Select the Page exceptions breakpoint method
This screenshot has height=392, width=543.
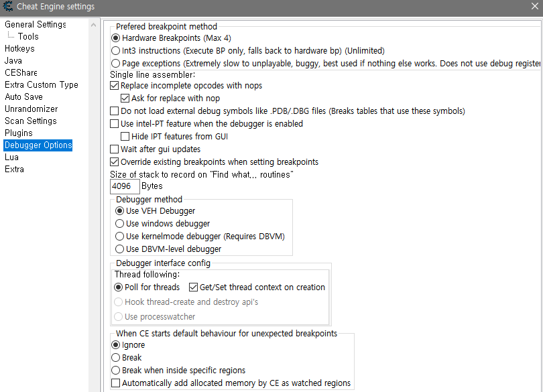pyautogui.click(x=116, y=64)
